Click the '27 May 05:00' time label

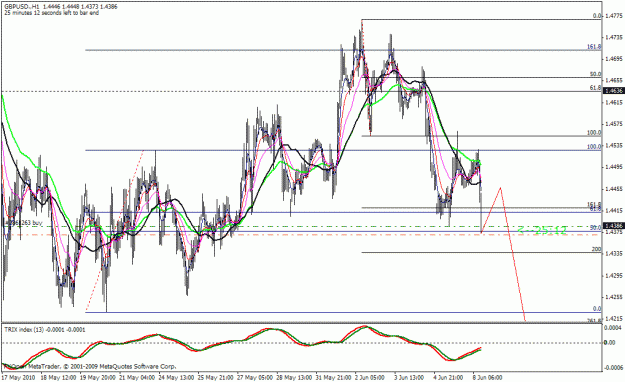(x=255, y=377)
